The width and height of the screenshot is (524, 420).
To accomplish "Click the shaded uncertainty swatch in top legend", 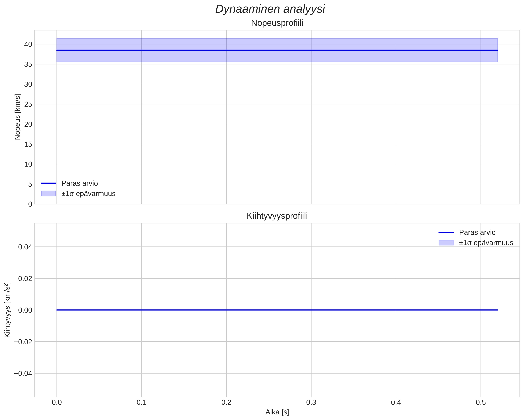I will (48, 194).
